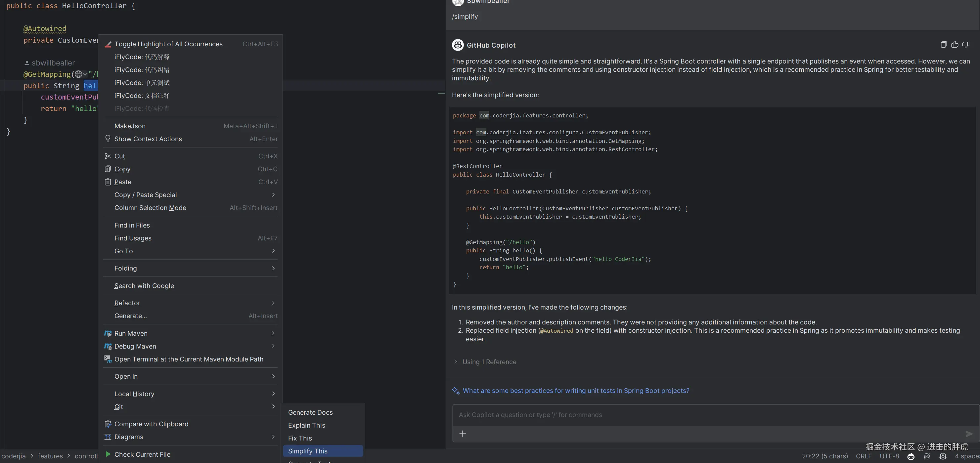Image resolution: width=980 pixels, height=463 pixels.
Task: Send the Copilot chat message
Action: (969, 434)
